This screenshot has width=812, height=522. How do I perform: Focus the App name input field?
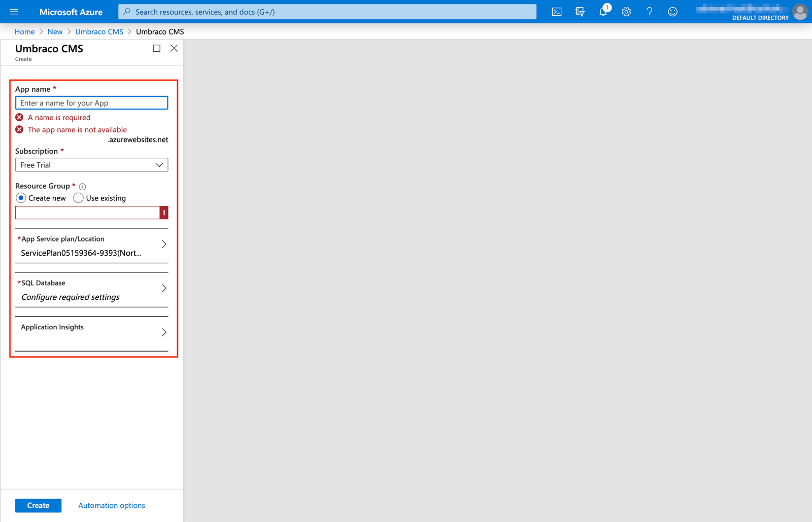coord(92,103)
